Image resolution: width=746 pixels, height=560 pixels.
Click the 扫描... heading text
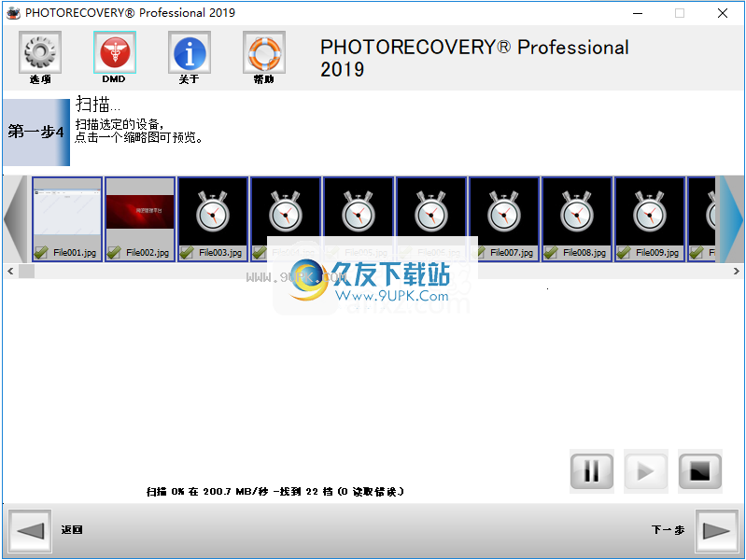pyautogui.click(x=97, y=104)
